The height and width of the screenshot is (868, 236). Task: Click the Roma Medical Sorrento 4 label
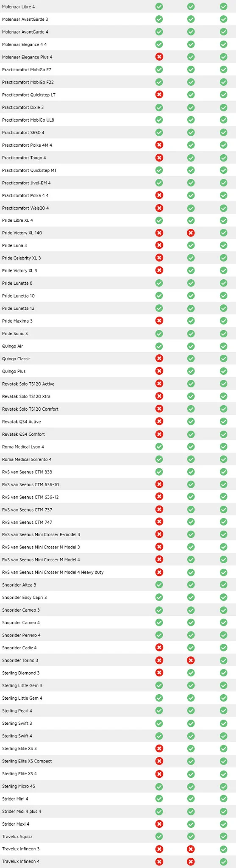pyautogui.click(x=27, y=459)
